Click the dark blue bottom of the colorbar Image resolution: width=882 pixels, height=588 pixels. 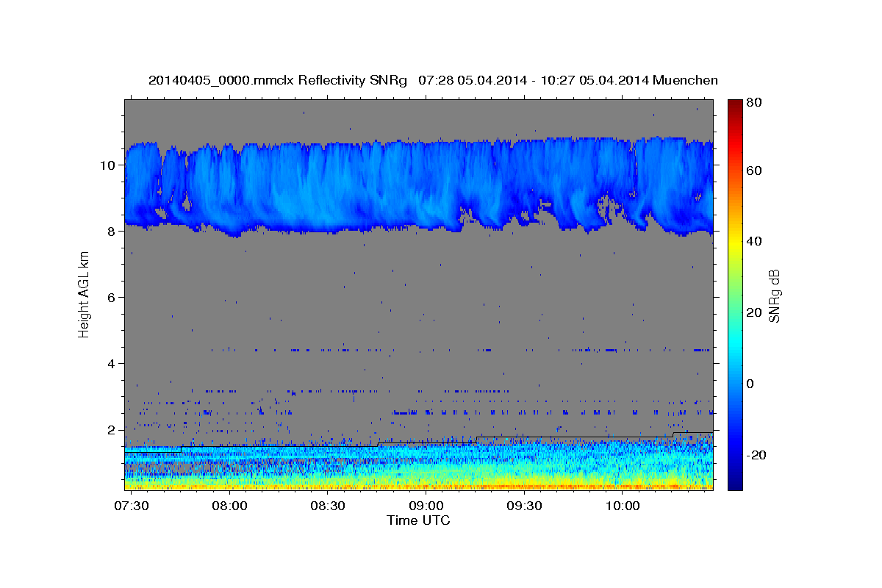click(x=735, y=481)
